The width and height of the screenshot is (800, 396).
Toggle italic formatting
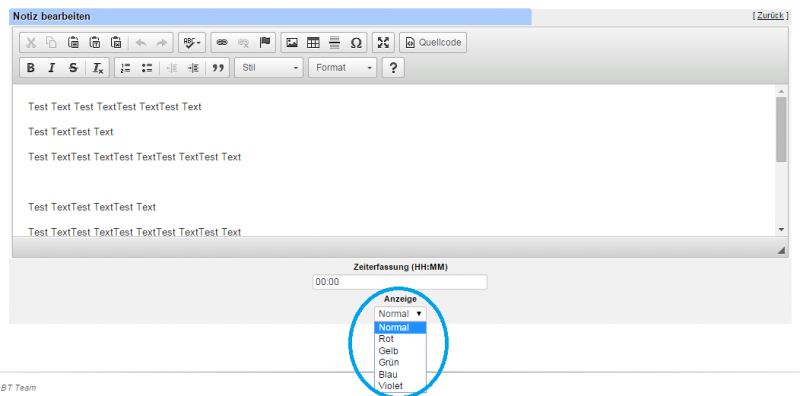click(52, 68)
